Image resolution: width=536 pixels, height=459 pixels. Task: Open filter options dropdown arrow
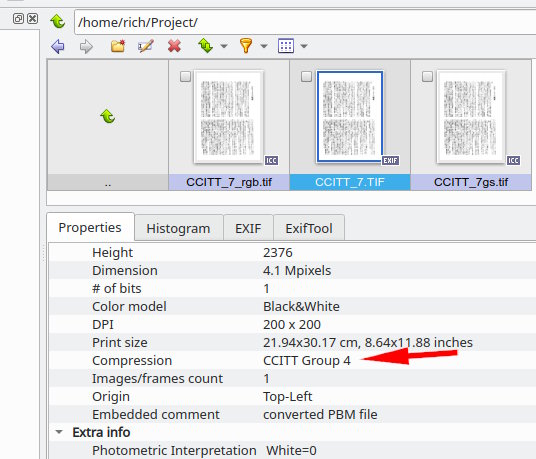tap(264, 46)
